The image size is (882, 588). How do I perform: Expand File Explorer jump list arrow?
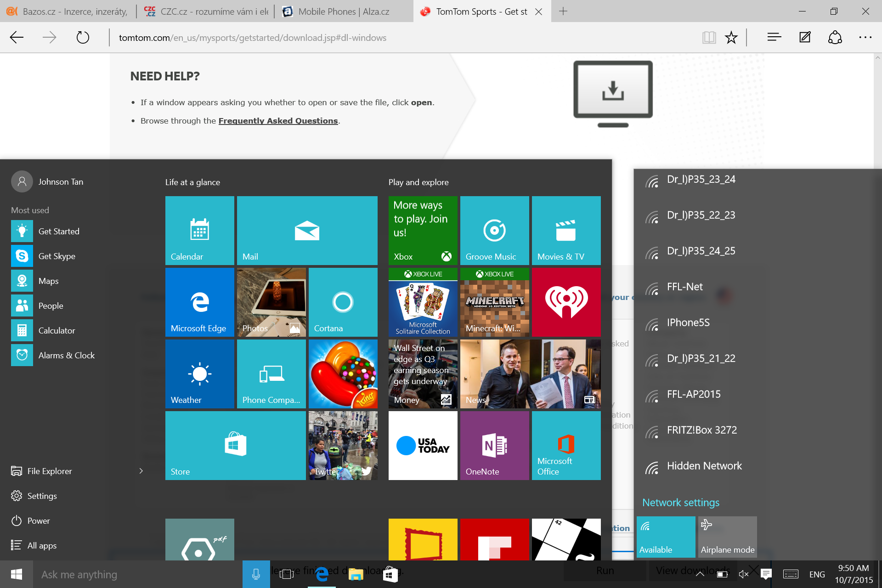[141, 471]
